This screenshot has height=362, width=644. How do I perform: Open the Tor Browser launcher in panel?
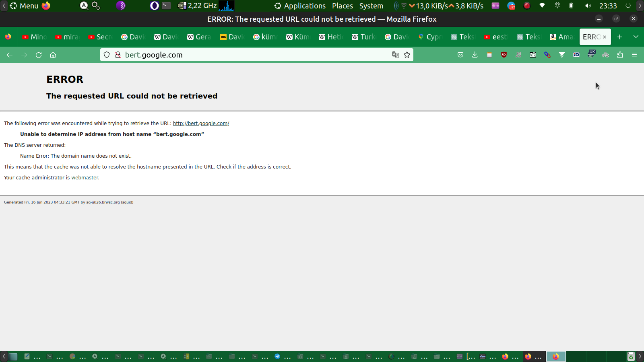point(121,6)
